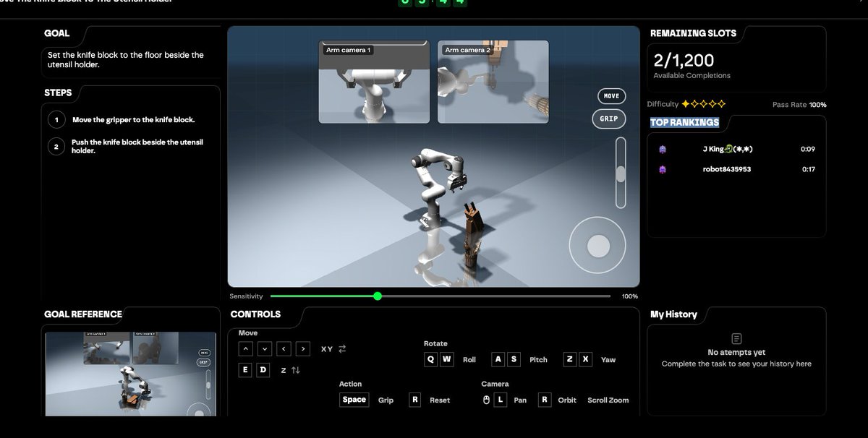The height and width of the screenshot is (438, 868).
Task: Select the My History tab header
Action: click(x=673, y=314)
